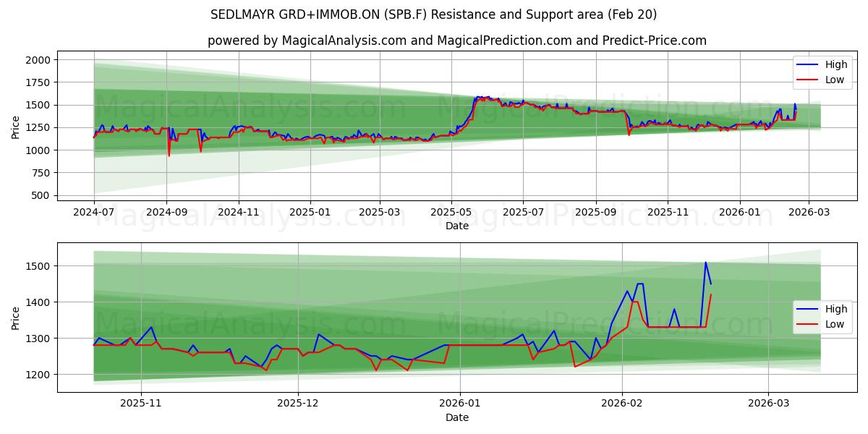The image size is (868, 434).
Task: Click the bottom chart x-axis tick '2025-12'
Action: pyautogui.click(x=298, y=402)
